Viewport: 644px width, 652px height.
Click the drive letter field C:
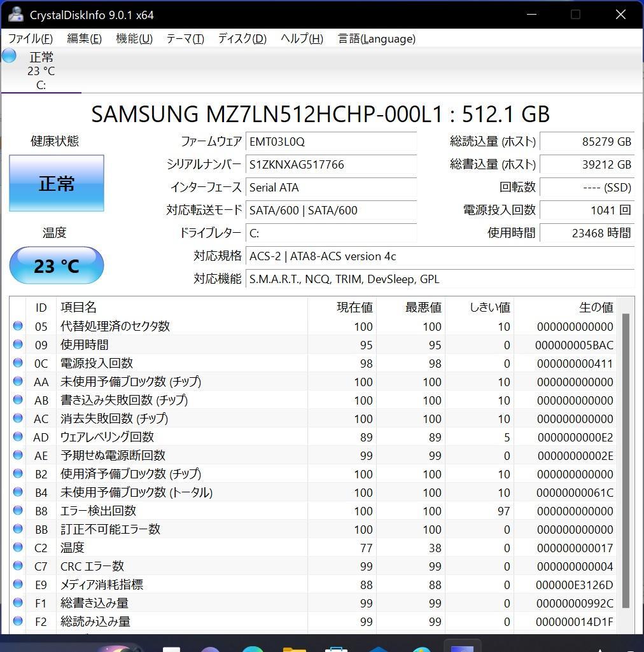pos(331,233)
